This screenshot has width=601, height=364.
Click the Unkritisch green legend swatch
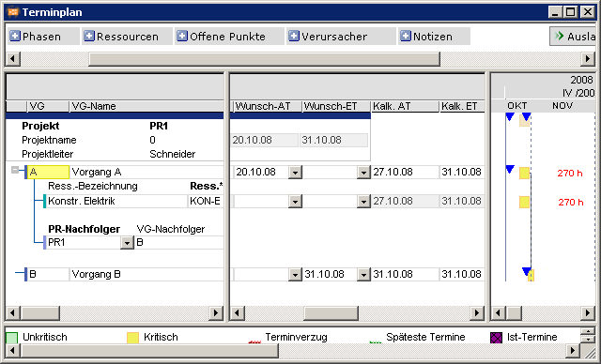[x=12, y=338]
